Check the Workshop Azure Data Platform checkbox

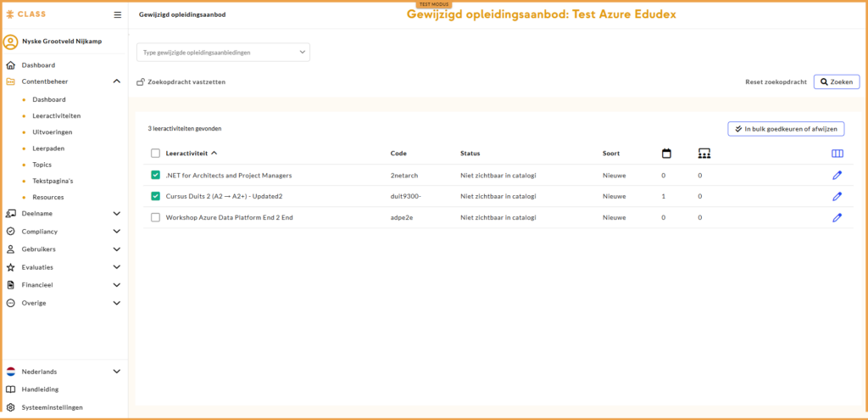tap(155, 217)
